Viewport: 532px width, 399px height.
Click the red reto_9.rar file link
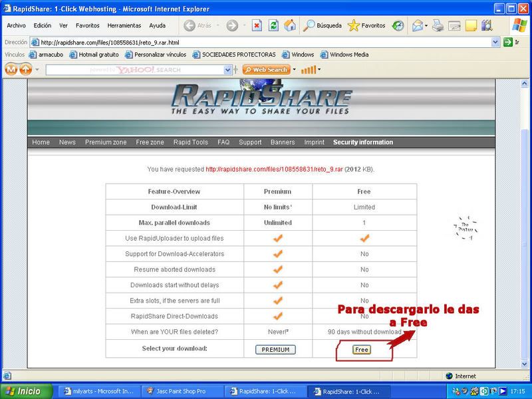(x=274, y=169)
